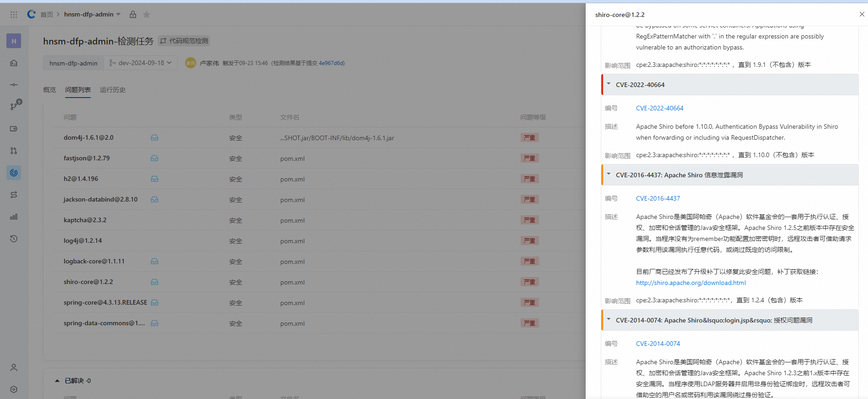Viewport: 868px width, 399px height.
Task: Click the 文件名 column header
Action: pyautogui.click(x=290, y=117)
